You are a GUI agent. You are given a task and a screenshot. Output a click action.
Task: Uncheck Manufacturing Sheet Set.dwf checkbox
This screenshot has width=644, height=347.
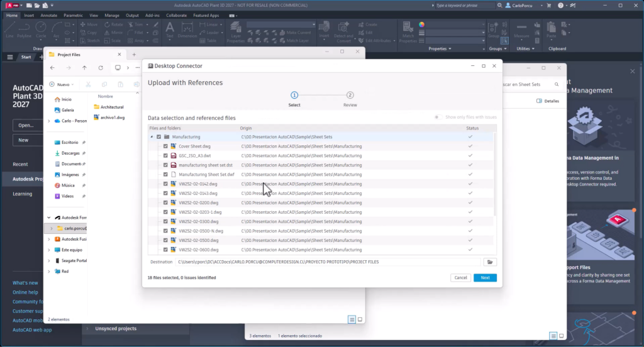click(x=165, y=175)
